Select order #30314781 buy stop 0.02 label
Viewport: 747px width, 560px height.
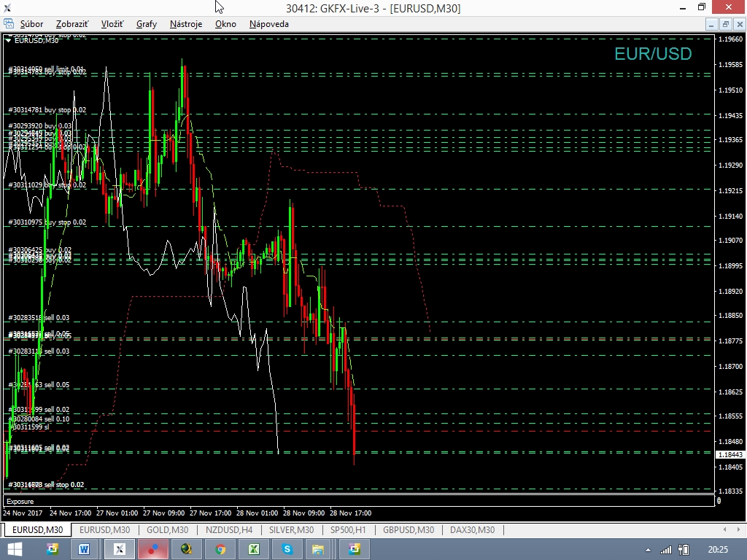point(47,110)
